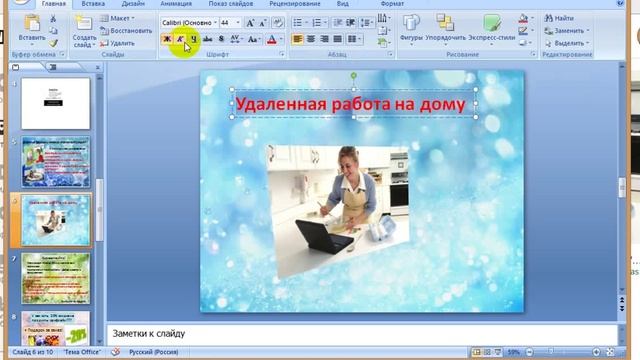The height and width of the screenshot is (360, 640).
Task: Apply the red font color A button
Action: pyautogui.click(x=271, y=39)
